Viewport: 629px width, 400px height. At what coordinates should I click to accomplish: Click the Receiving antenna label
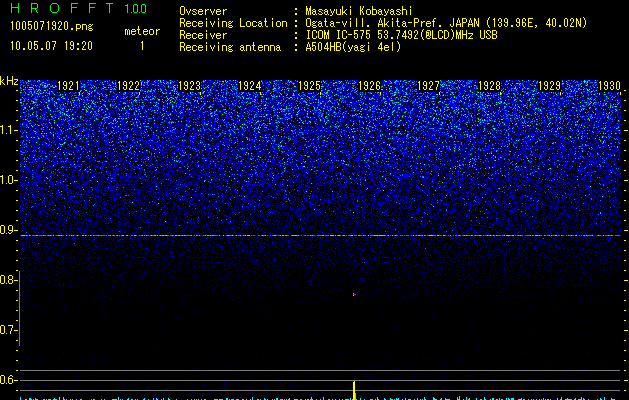230,47
